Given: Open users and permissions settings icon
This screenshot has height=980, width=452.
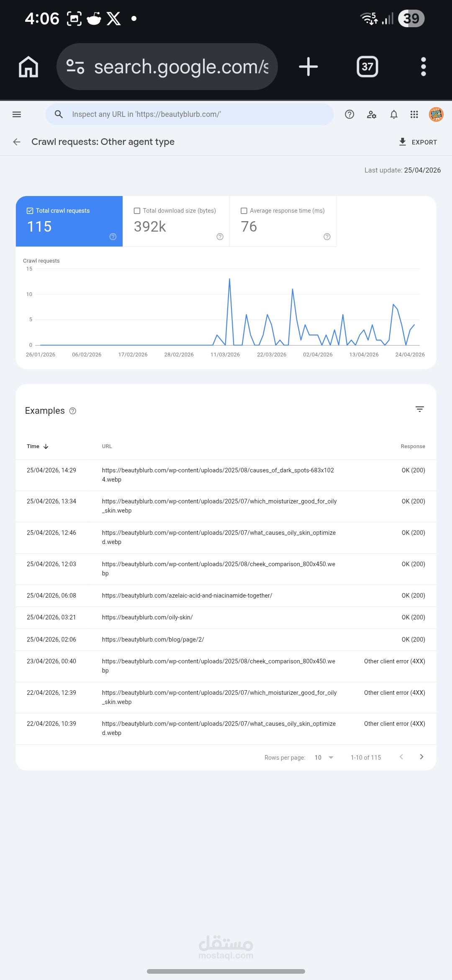Looking at the screenshot, I should tap(372, 114).
